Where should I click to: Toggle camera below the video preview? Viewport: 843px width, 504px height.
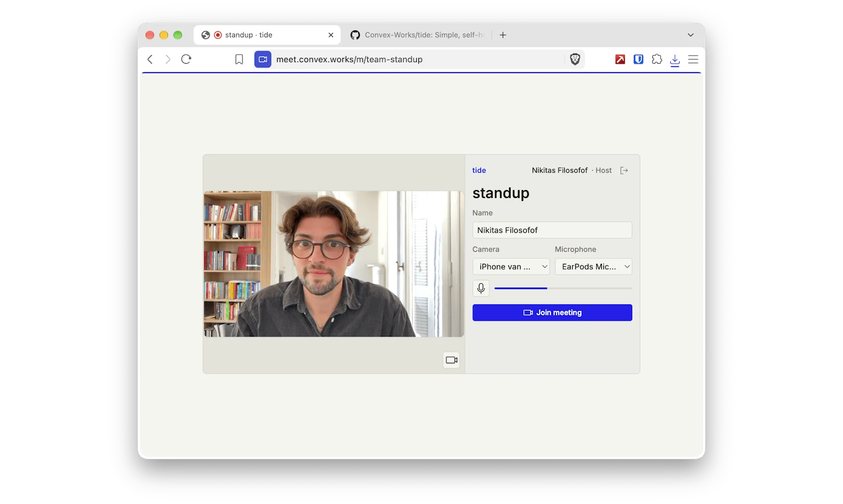point(452,360)
